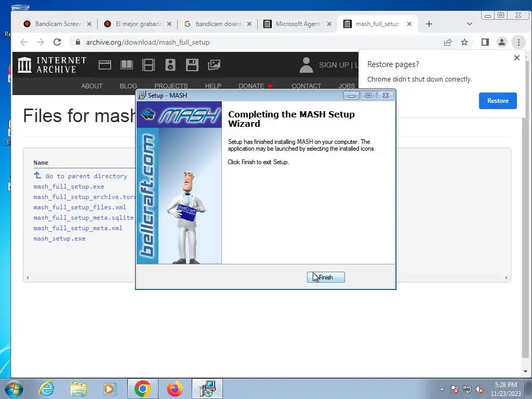Open Action Center flag icon

(x=455, y=389)
